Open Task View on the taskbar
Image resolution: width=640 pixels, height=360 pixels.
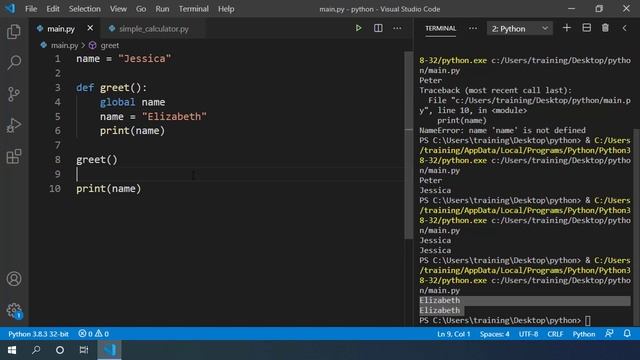[x=84, y=350]
